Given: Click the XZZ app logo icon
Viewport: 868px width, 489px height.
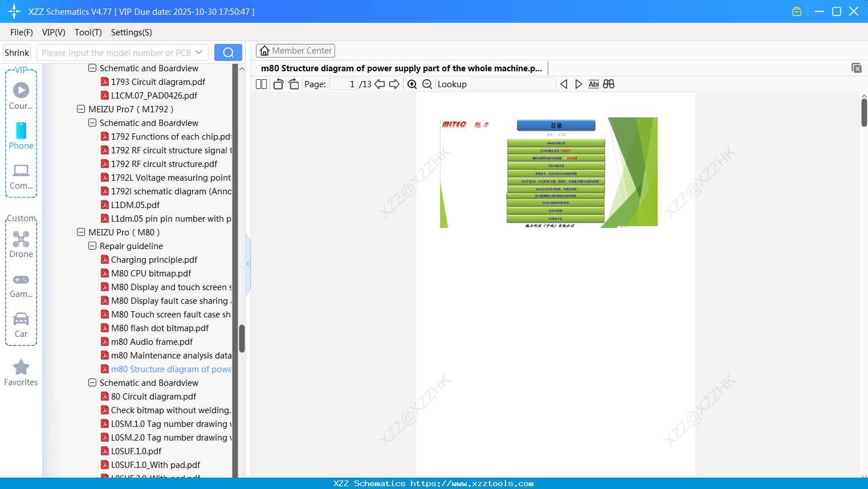Looking at the screenshot, I should (14, 11).
